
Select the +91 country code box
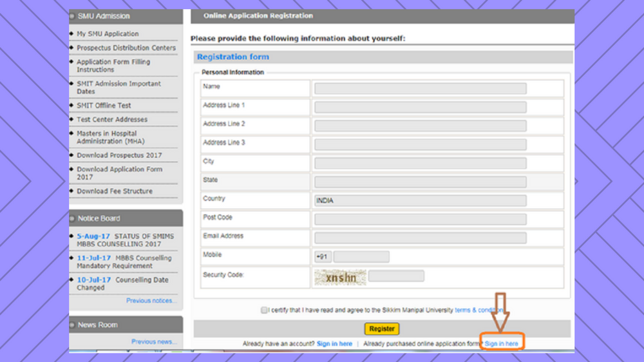click(x=323, y=257)
